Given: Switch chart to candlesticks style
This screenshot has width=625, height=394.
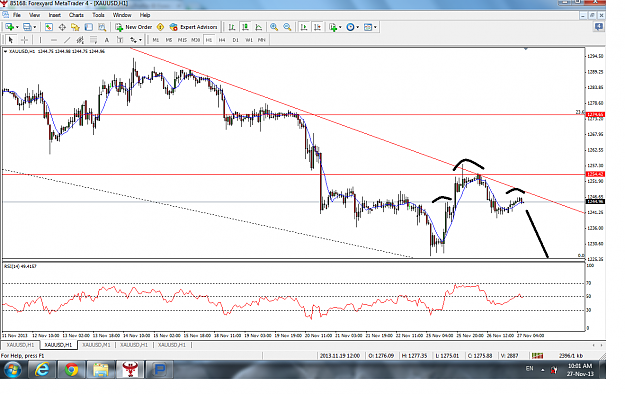Looking at the screenshot, I should pos(245,27).
